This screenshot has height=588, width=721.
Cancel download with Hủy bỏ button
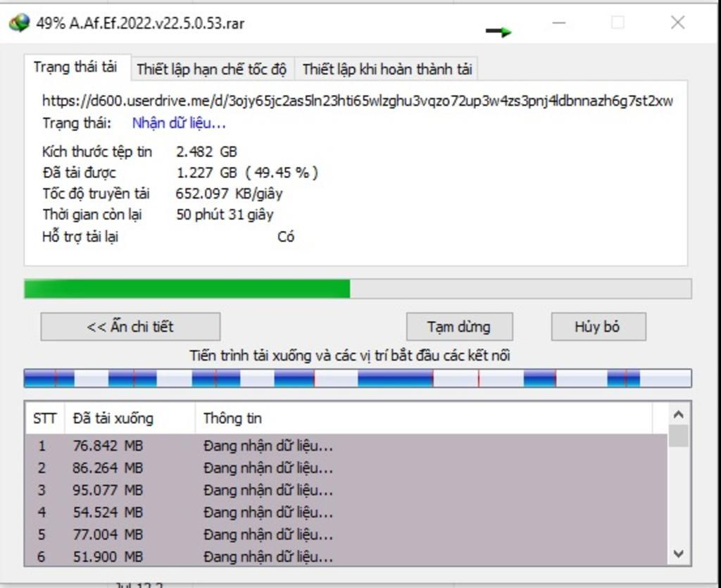[598, 327]
